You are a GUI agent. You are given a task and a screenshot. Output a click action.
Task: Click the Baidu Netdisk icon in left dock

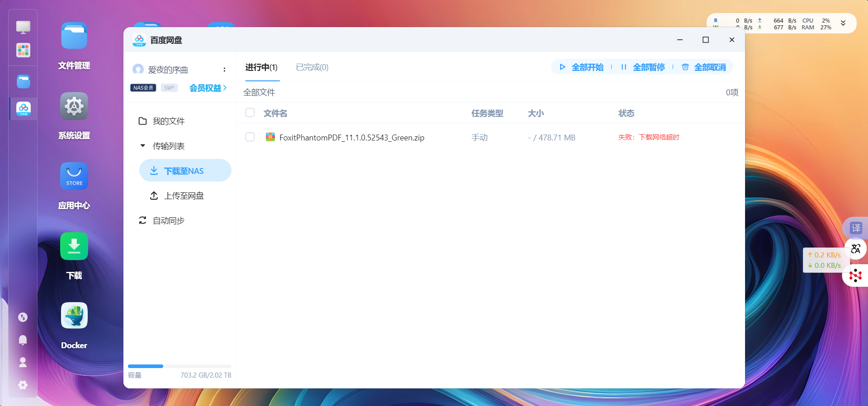click(24, 109)
